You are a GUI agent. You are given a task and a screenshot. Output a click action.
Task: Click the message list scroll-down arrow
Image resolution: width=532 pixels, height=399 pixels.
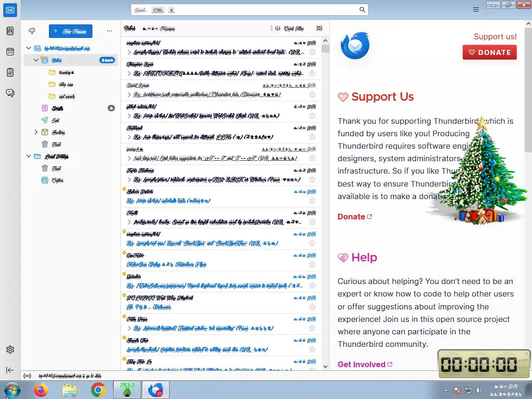pos(325,366)
